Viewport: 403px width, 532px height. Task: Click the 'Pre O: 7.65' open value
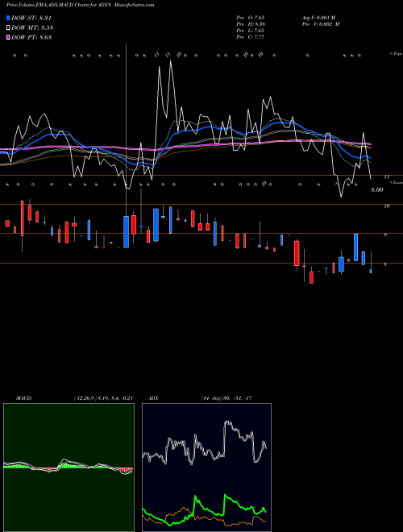point(251,17)
